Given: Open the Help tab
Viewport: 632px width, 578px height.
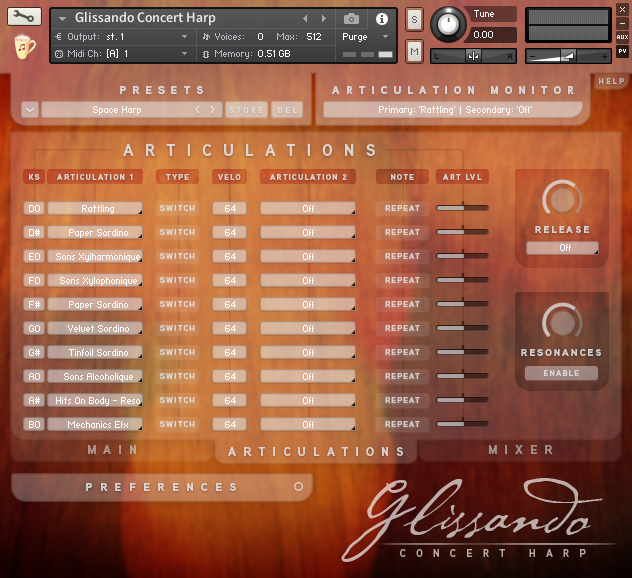Looking at the screenshot, I should click(x=611, y=81).
